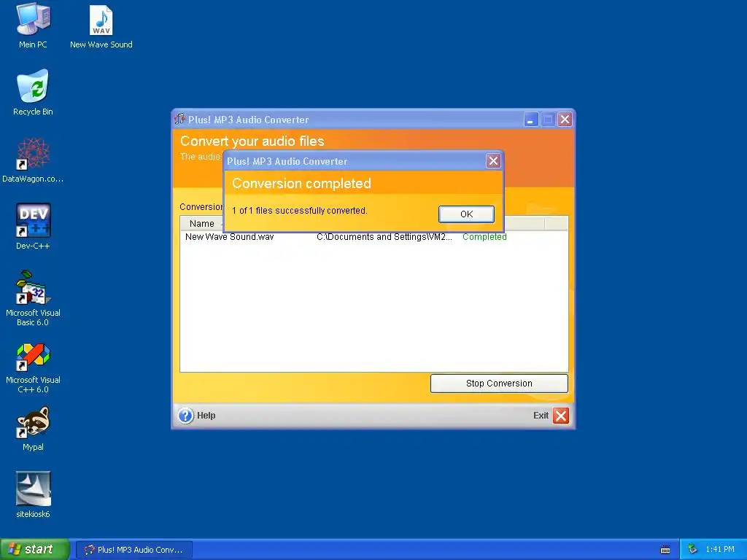Image resolution: width=747 pixels, height=560 pixels.
Task: Select the New Wave Sound.wav row
Action: point(374,237)
